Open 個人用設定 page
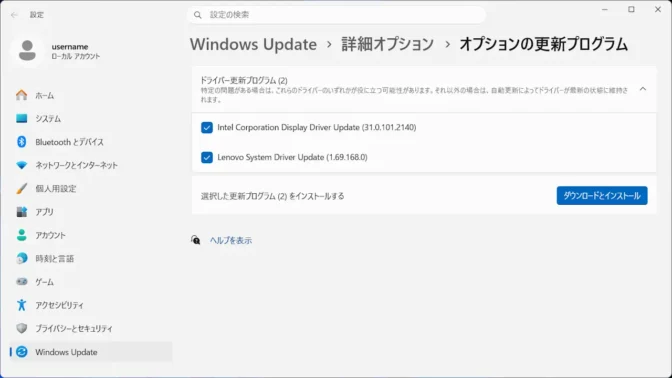 pyautogui.click(x=91, y=189)
